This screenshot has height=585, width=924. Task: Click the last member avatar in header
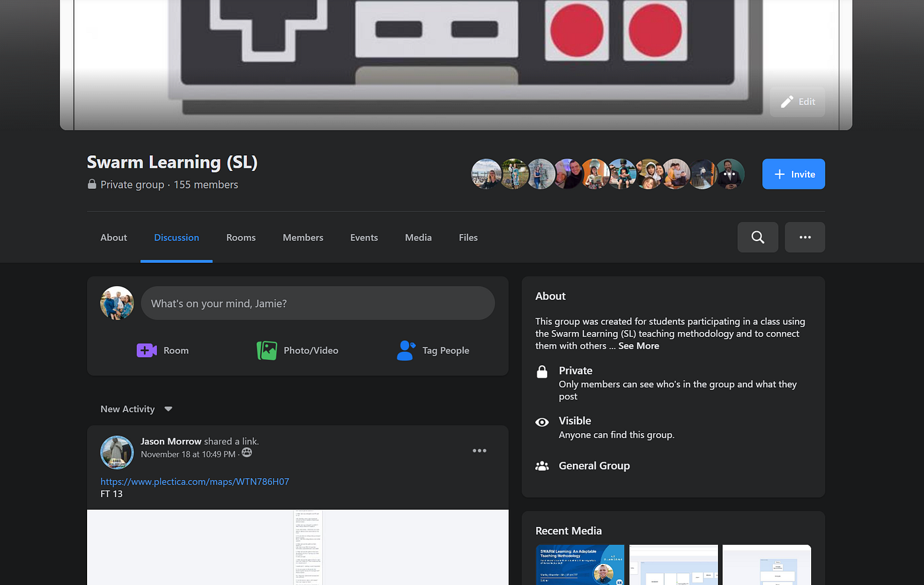pyautogui.click(x=730, y=174)
